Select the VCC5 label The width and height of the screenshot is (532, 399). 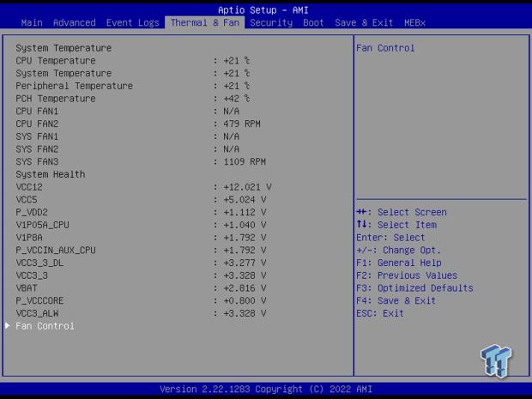27,200
